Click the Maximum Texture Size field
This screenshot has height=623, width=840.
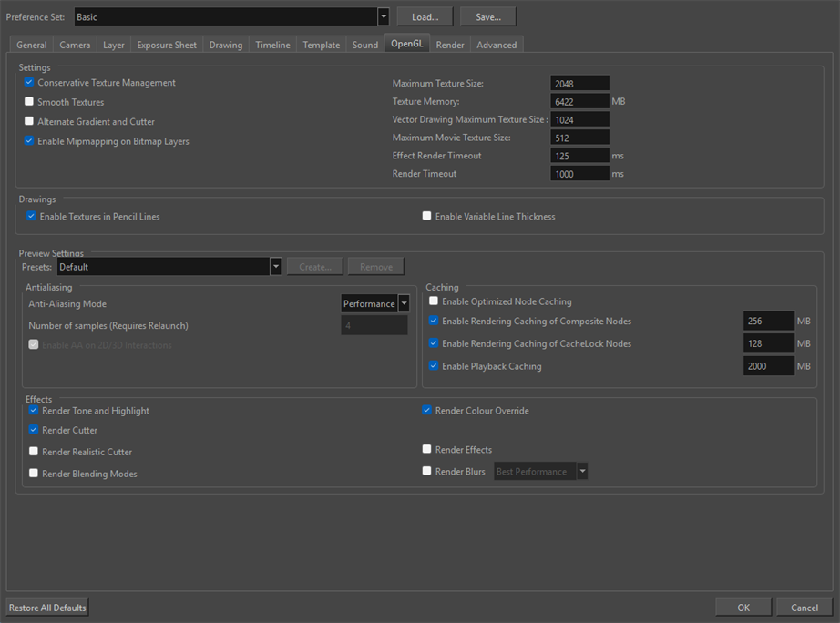(x=579, y=84)
